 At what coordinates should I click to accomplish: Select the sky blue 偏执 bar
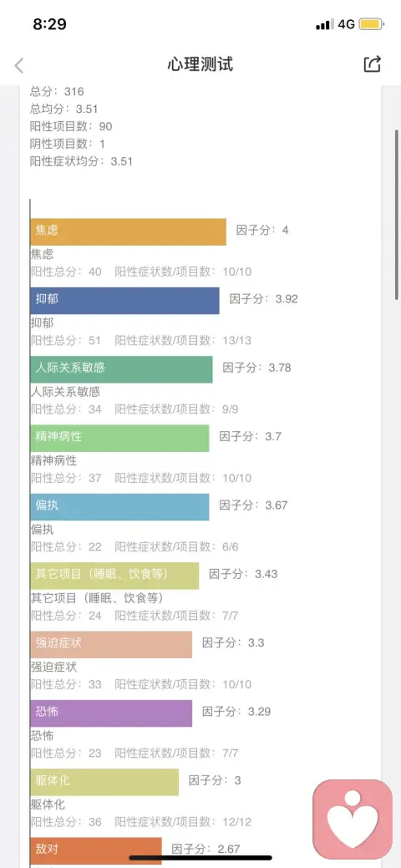click(x=119, y=506)
